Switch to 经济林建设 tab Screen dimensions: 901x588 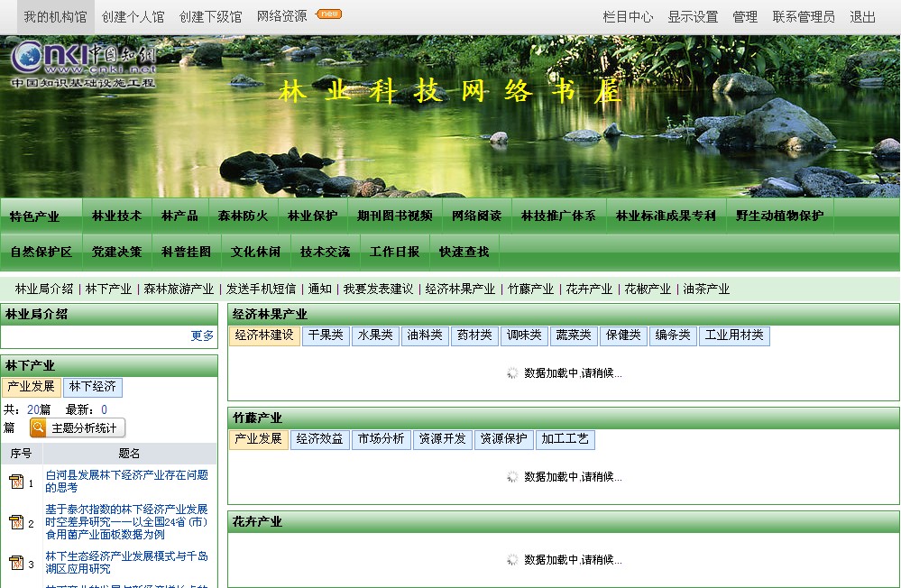point(264,335)
